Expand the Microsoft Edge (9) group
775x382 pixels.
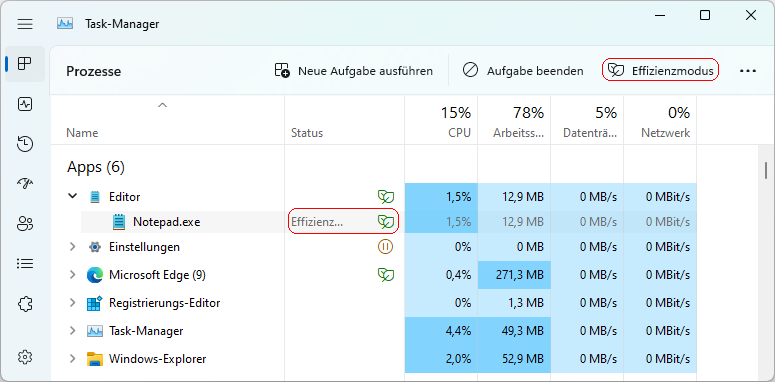[73, 274]
